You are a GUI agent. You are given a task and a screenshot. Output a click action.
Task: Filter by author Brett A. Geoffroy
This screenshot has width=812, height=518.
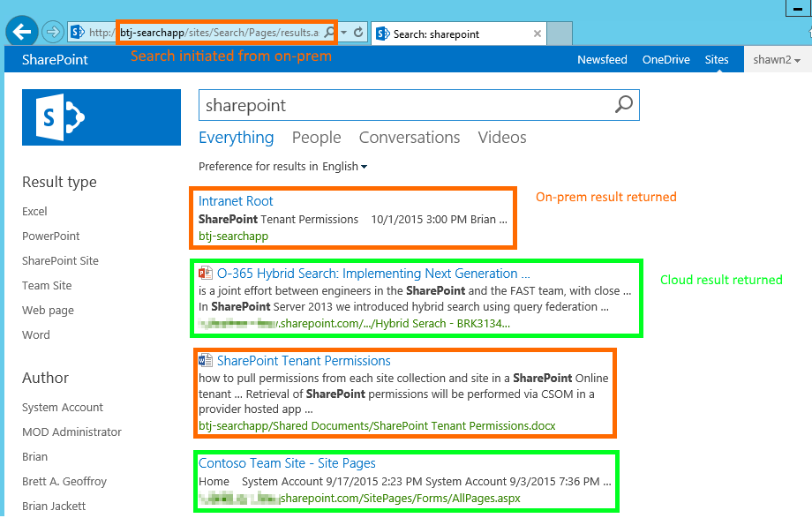[64, 481]
